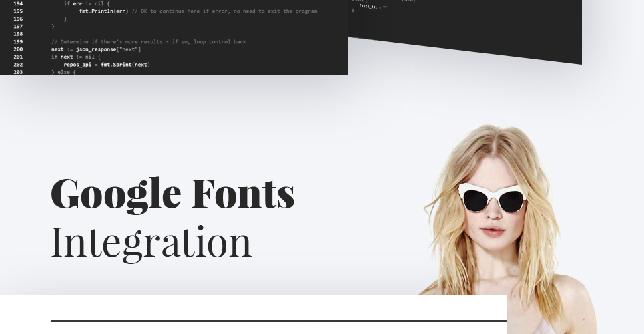Screen dimensions: 644x334
Task: Click code line 201 'if next != nil {'
Action: coord(76,57)
